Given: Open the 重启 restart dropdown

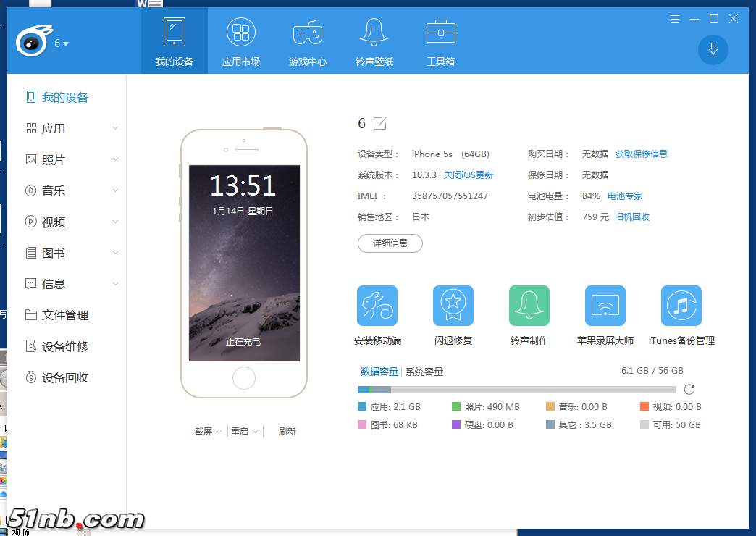Looking at the screenshot, I should (x=244, y=431).
